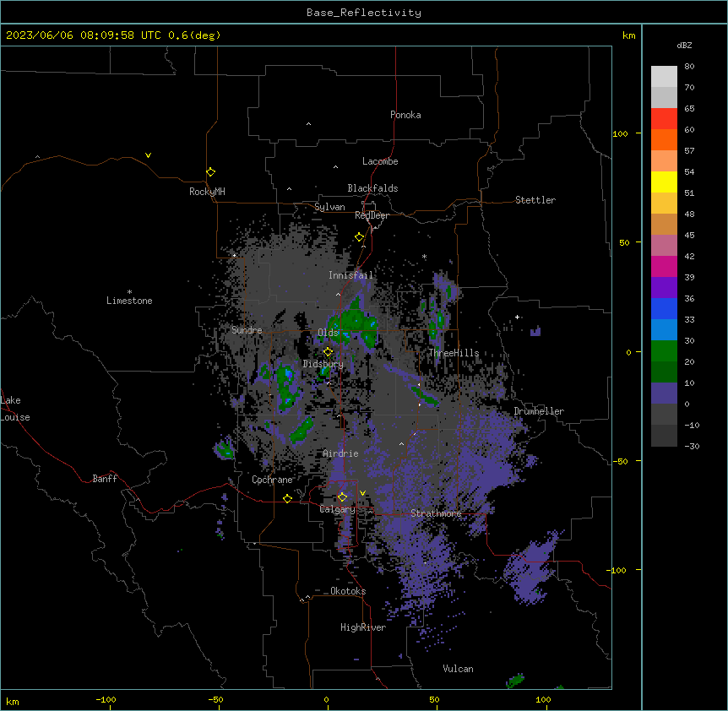Image resolution: width=728 pixels, height=711 pixels.
Task: Select the Stettler label
Action: pyautogui.click(x=535, y=200)
